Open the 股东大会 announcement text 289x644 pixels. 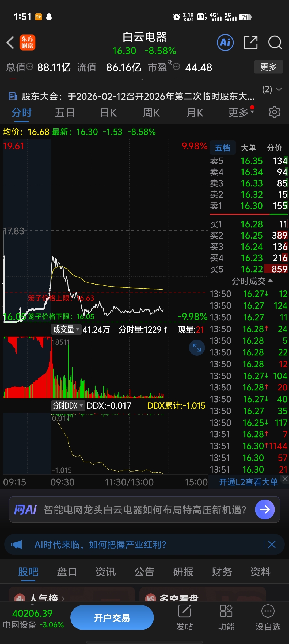point(138,96)
